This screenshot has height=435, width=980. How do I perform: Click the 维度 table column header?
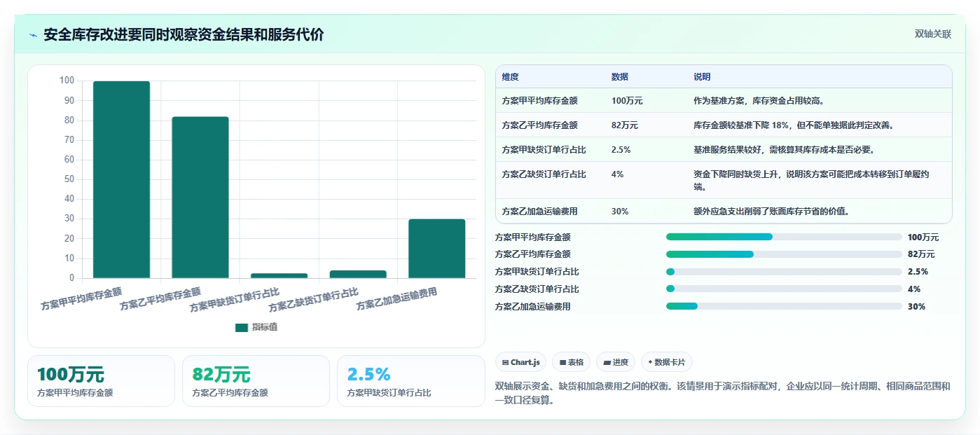tap(511, 77)
